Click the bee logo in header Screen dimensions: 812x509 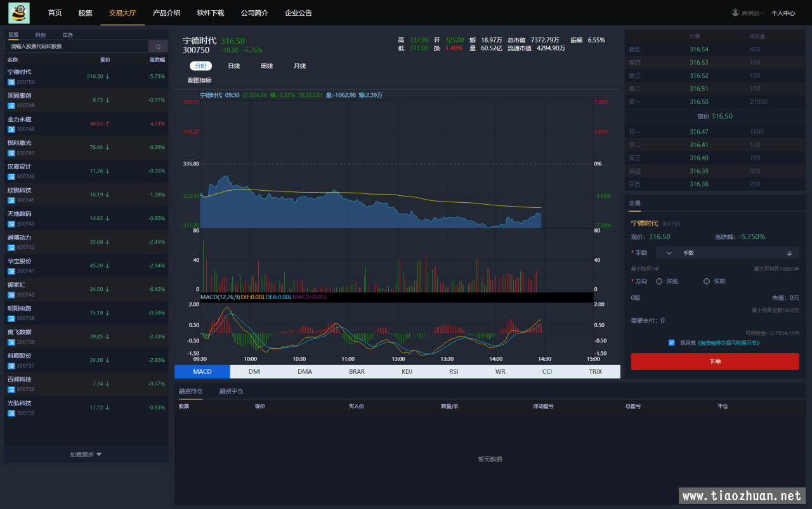coord(19,13)
